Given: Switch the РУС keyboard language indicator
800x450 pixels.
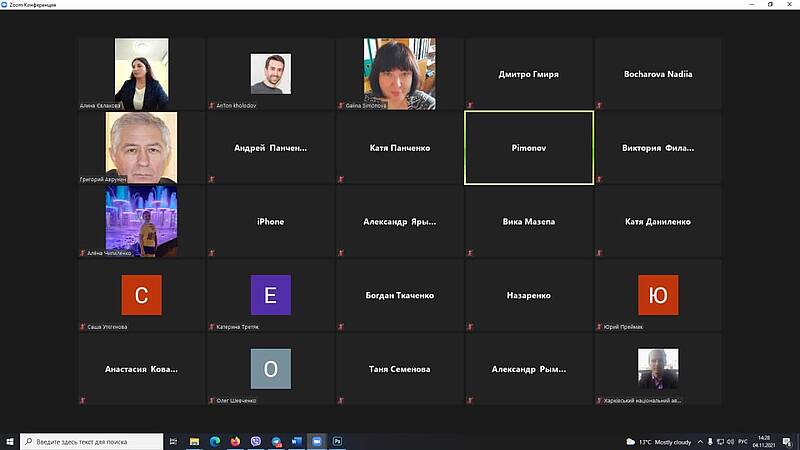Looking at the screenshot, I should [743, 441].
